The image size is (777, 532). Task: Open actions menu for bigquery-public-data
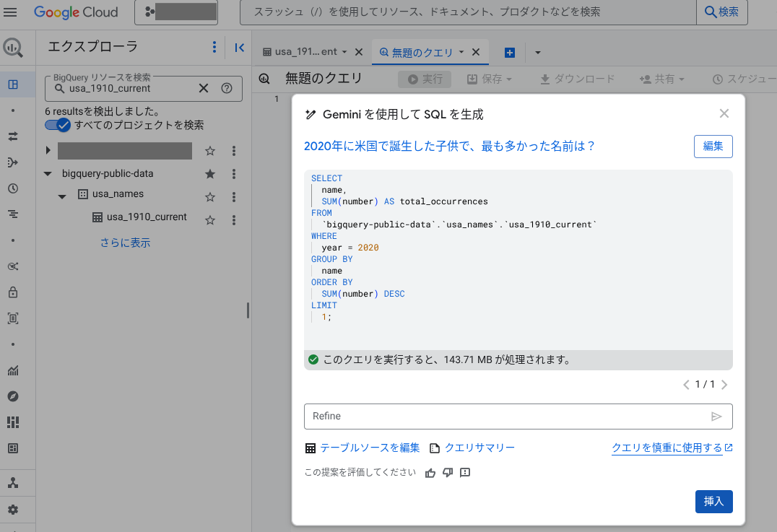234,174
